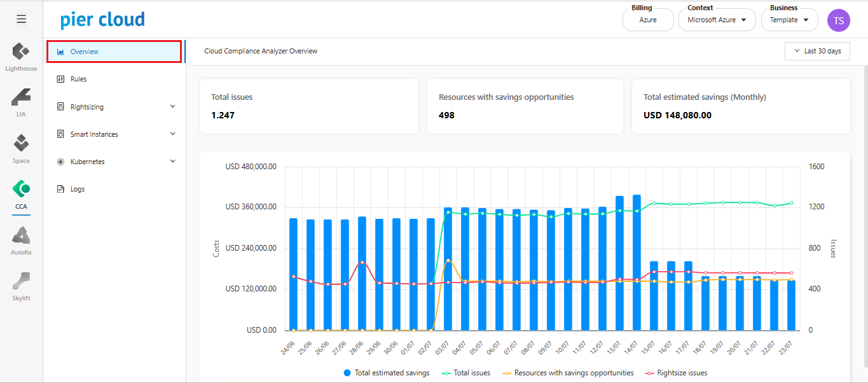Click the 14/07 bar in chart
Image resolution: width=868 pixels, height=383 pixels.
(637, 262)
